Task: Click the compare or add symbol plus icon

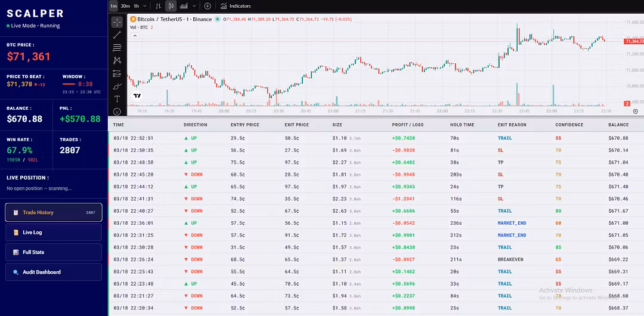Action: coord(208,6)
